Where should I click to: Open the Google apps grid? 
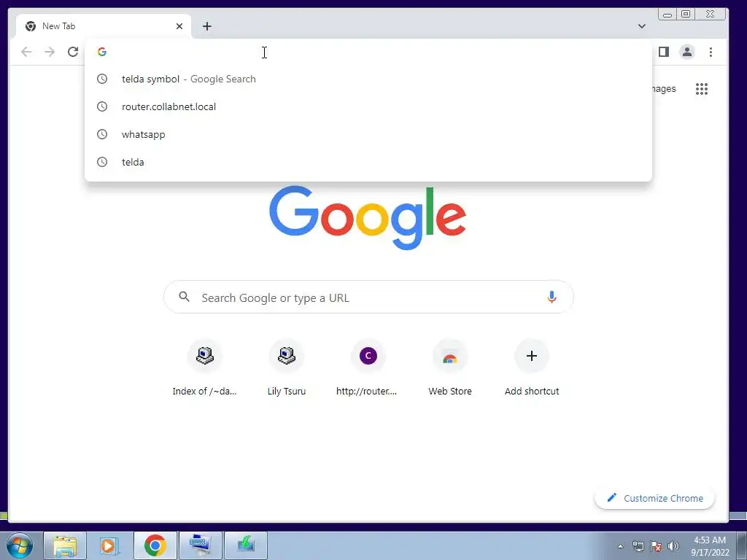click(702, 88)
